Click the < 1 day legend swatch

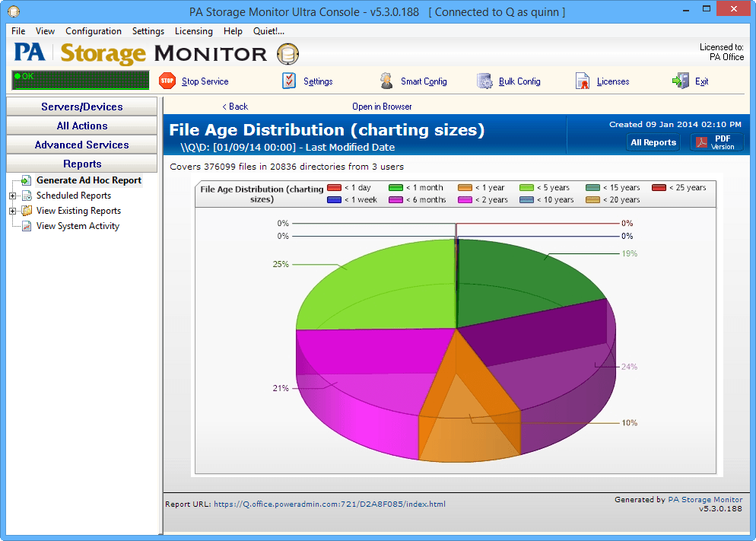coord(334,188)
